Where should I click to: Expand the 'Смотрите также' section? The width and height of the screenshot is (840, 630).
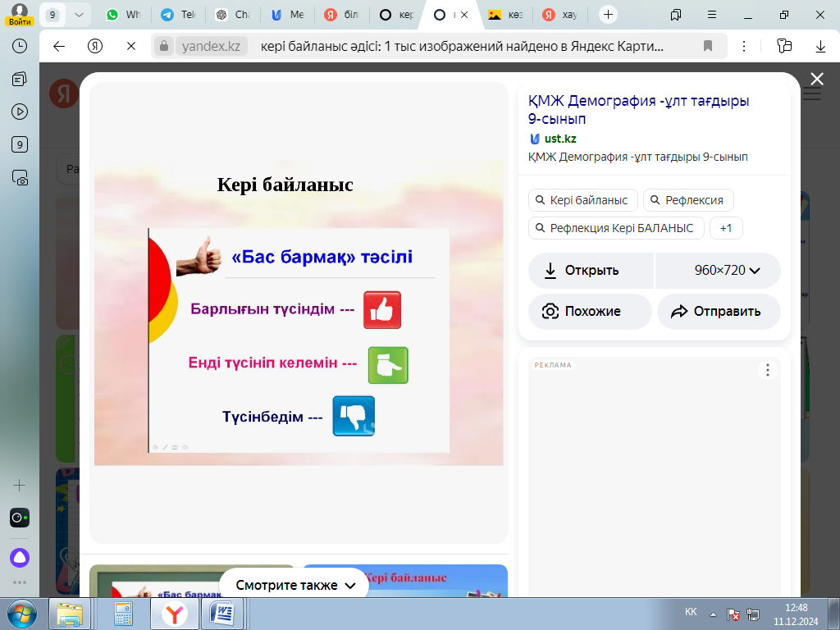pos(294,585)
